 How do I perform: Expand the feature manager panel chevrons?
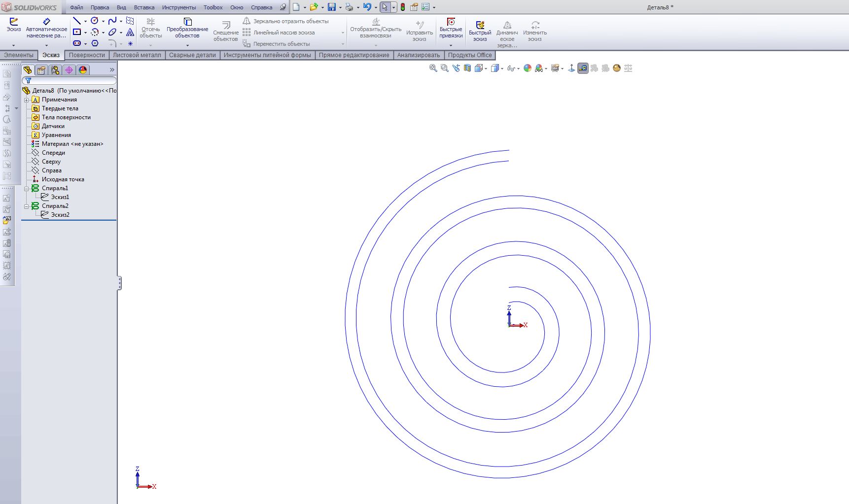coord(112,70)
